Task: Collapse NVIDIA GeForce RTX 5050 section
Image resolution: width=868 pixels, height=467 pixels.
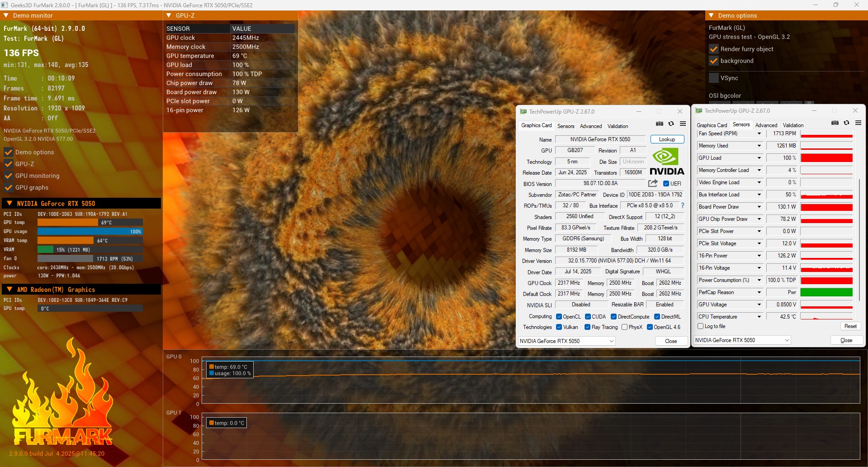Action: point(9,203)
